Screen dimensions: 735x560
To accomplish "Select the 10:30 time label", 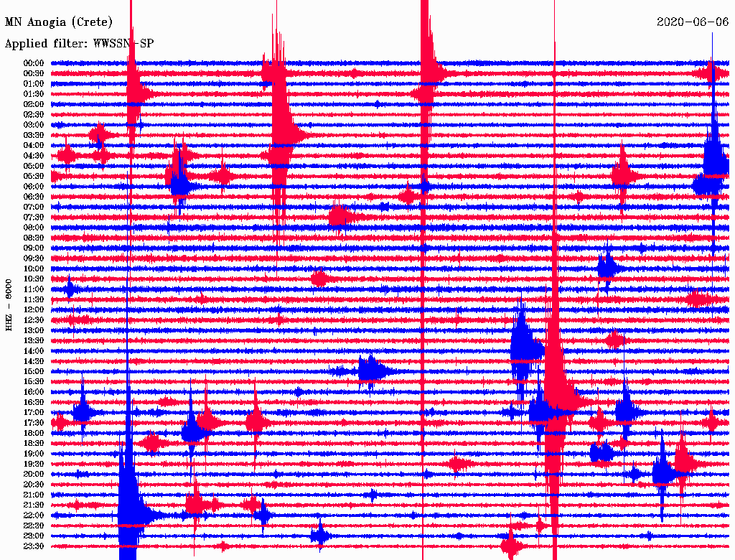I will pyautogui.click(x=34, y=279).
